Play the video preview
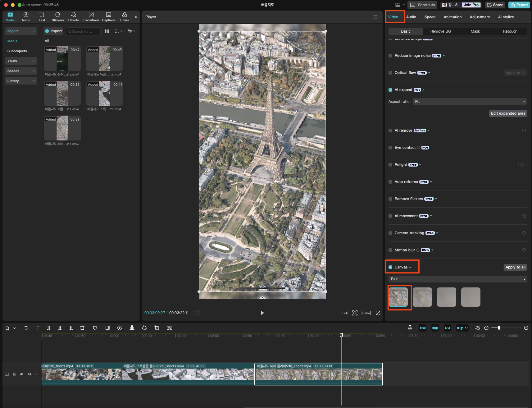The width and height of the screenshot is (532, 408). click(x=262, y=313)
